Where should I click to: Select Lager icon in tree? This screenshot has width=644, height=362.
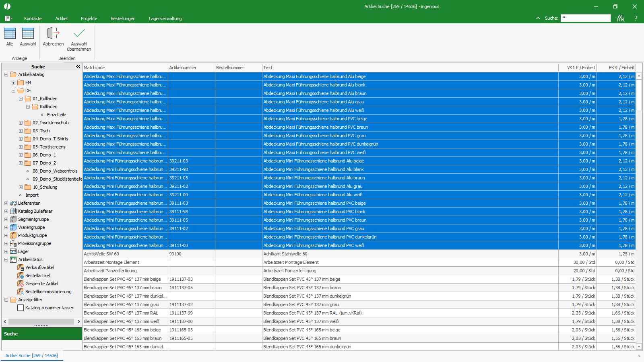[13, 251]
